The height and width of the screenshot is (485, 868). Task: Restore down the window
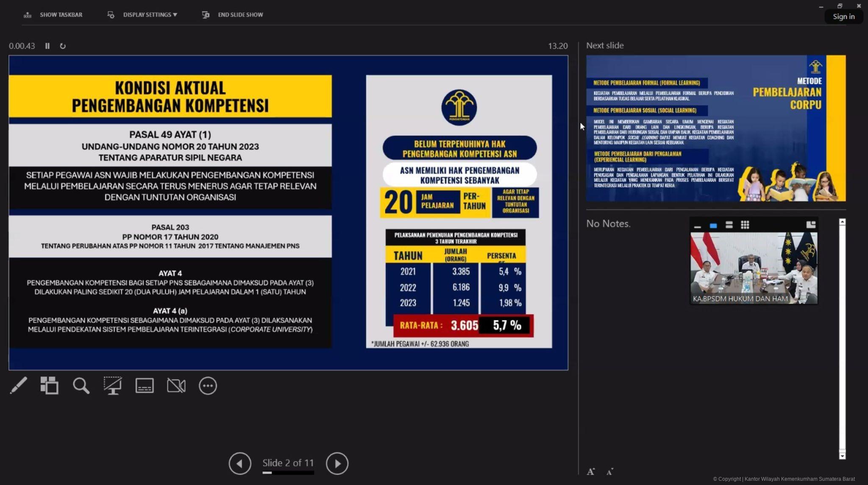pos(840,6)
